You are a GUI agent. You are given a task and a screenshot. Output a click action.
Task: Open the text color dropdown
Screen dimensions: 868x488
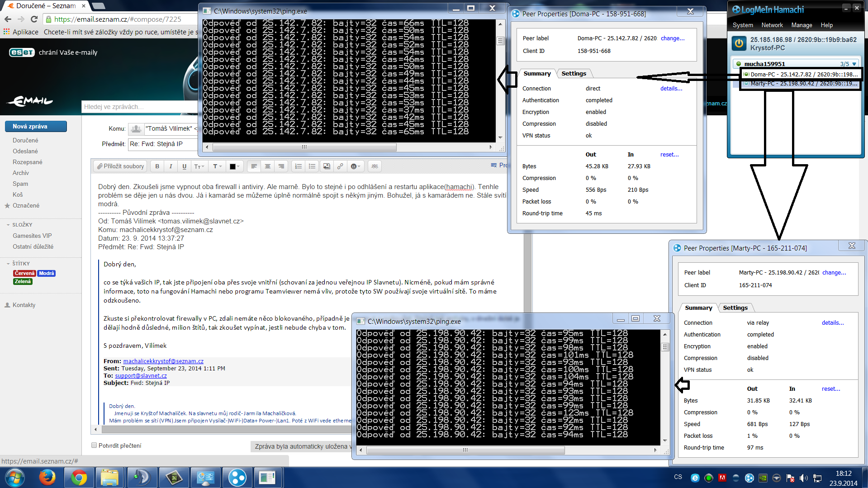coord(234,166)
